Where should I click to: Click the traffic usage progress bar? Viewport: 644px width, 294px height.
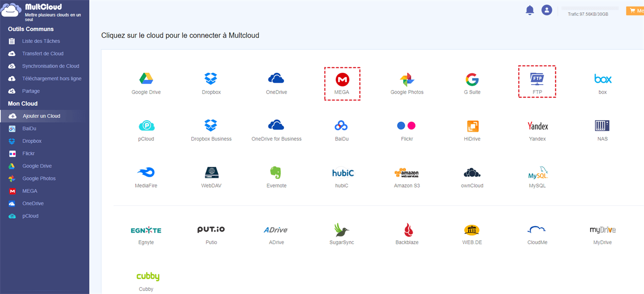coord(590,8)
